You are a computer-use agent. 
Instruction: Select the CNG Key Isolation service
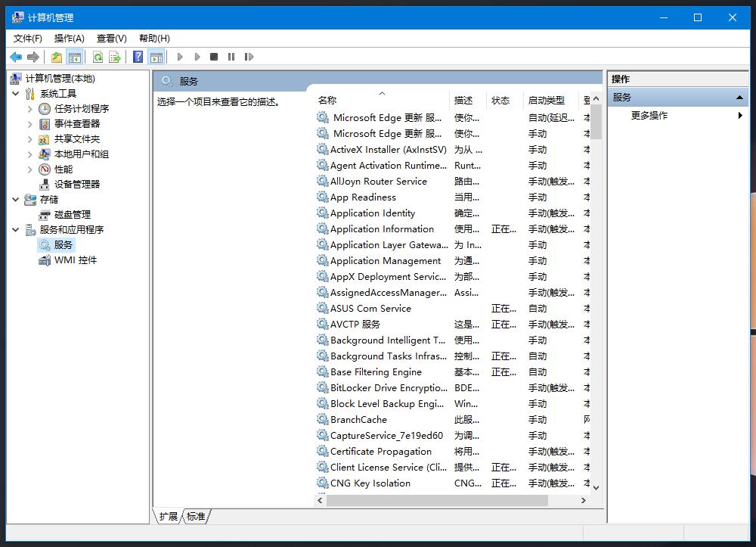(453, 483)
